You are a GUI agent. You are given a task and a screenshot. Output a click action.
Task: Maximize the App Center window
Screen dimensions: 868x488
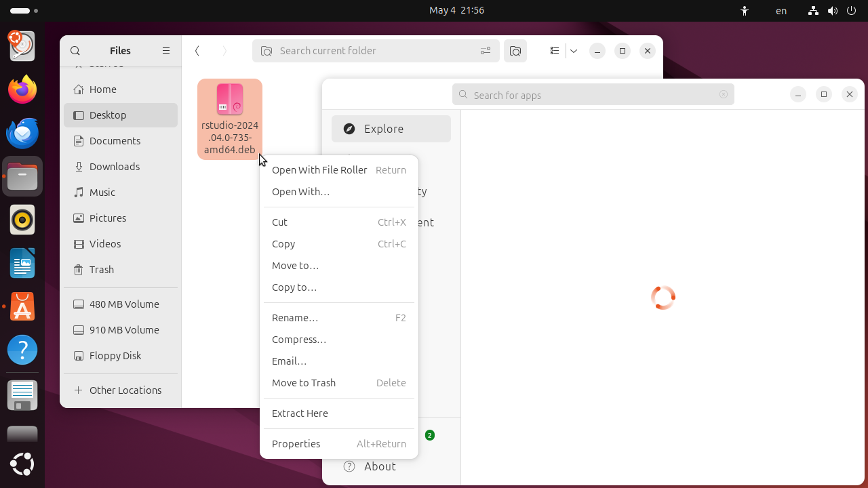(x=824, y=95)
